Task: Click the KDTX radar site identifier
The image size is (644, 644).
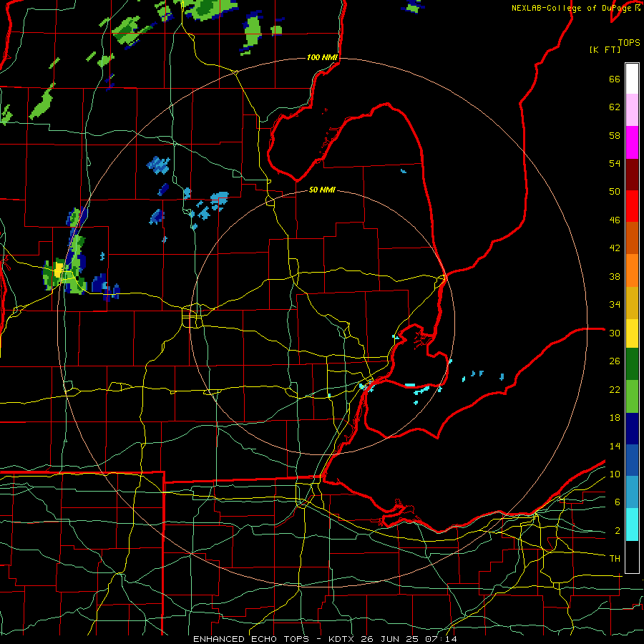Action: (x=343, y=639)
